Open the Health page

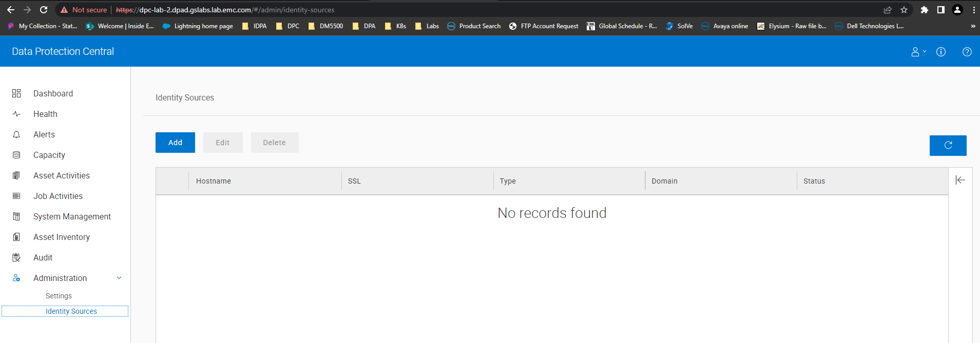(45, 114)
